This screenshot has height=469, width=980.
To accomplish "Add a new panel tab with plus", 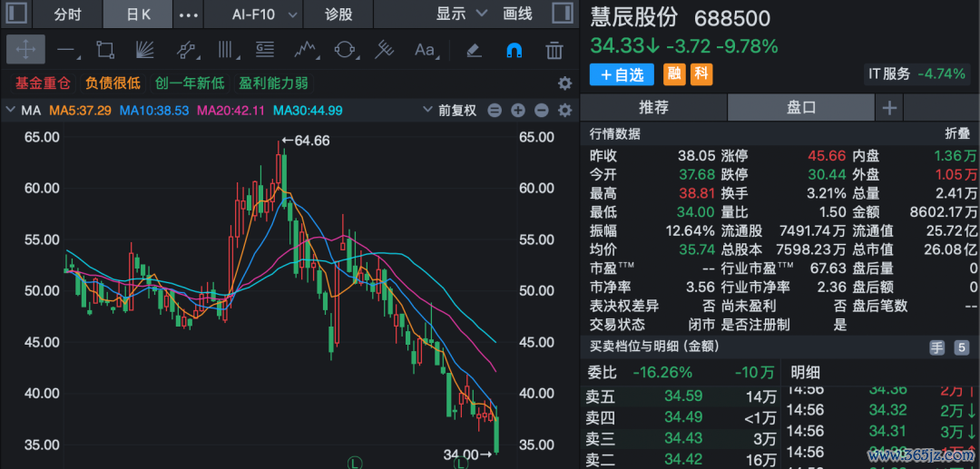I will (x=888, y=107).
